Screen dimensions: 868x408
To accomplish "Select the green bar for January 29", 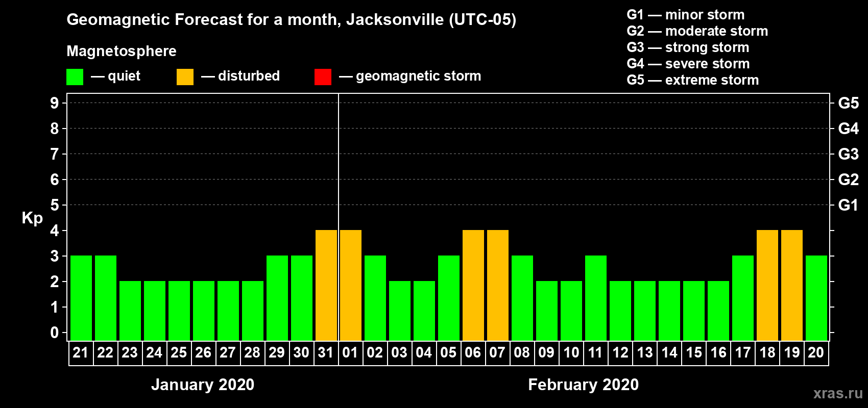I will click(x=277, y=298).
